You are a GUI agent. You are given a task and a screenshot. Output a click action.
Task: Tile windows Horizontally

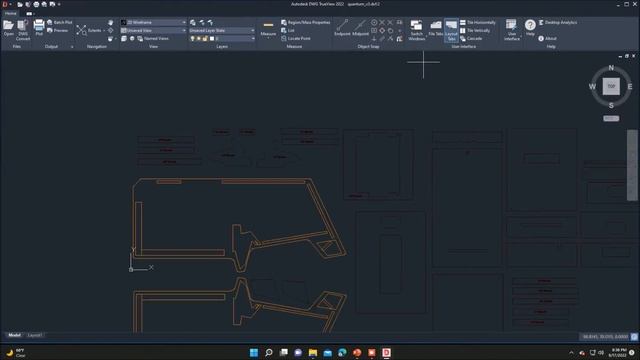pos(478,22)
